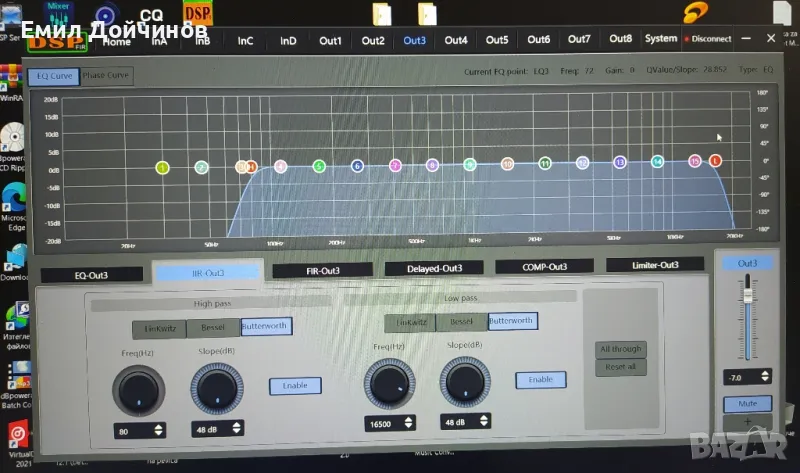Switch to the Out4 channel tab
The height and width of the screenshot is (473, 800).
click(456, 40)
